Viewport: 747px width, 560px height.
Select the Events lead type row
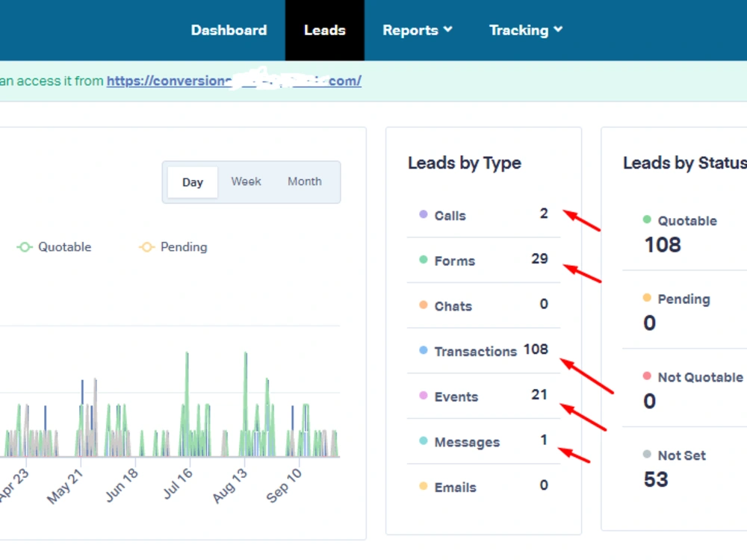483,396
